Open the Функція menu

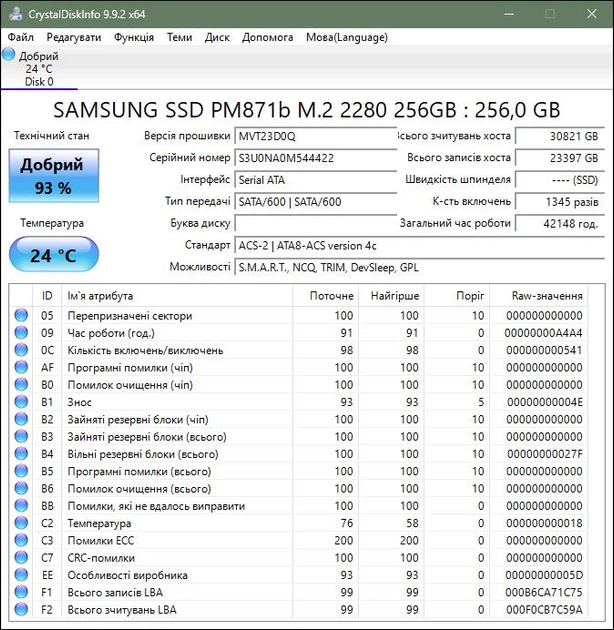pyautogui.click(x=134, y=37)
